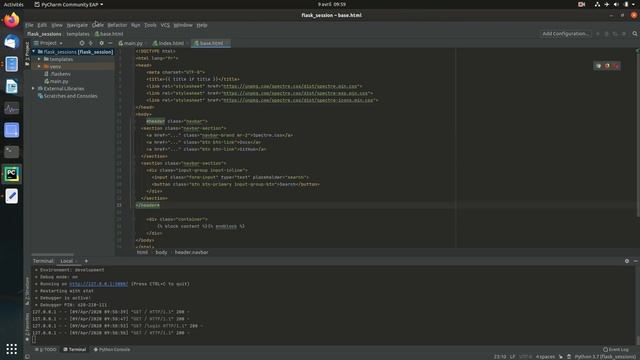Select the .flaskenv file

pyautogui.click(x=58, y=74)
